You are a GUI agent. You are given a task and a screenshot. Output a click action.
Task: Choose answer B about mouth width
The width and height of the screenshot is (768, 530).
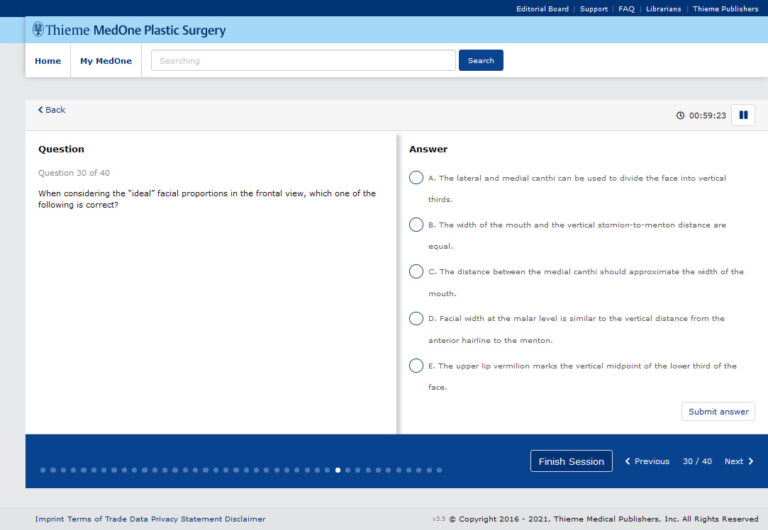(x=416, y=225)
